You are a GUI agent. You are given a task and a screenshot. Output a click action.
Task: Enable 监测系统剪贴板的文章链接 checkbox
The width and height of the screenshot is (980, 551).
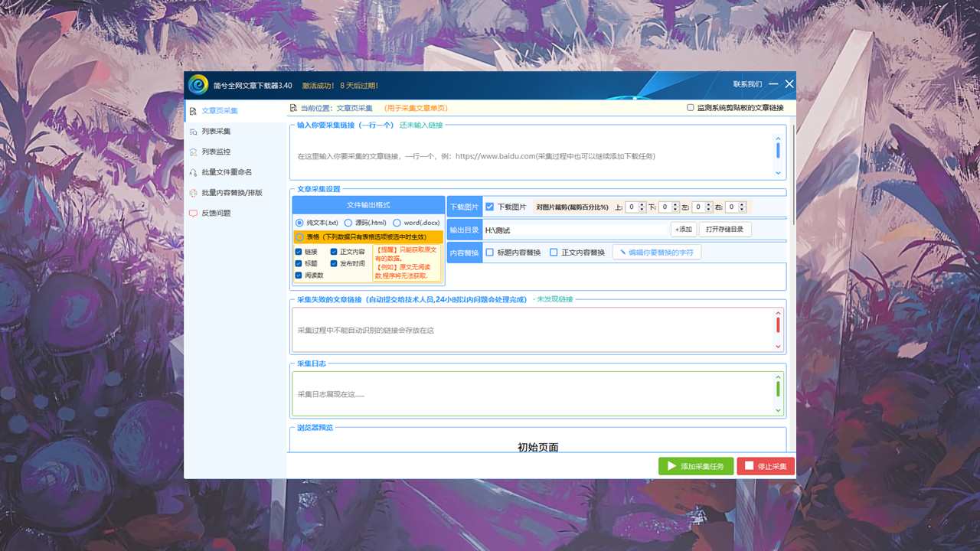coord(691,108)
